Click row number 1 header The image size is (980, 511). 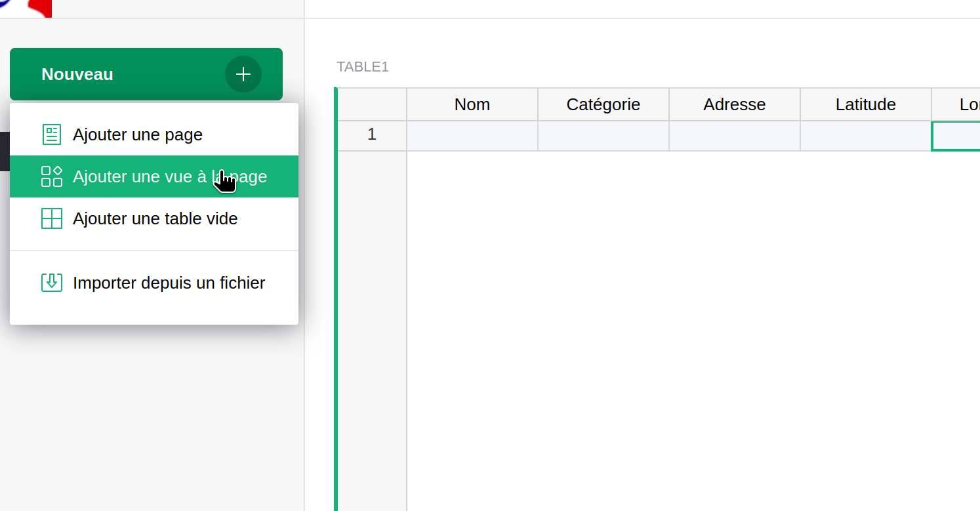click(x=372, y=136)
